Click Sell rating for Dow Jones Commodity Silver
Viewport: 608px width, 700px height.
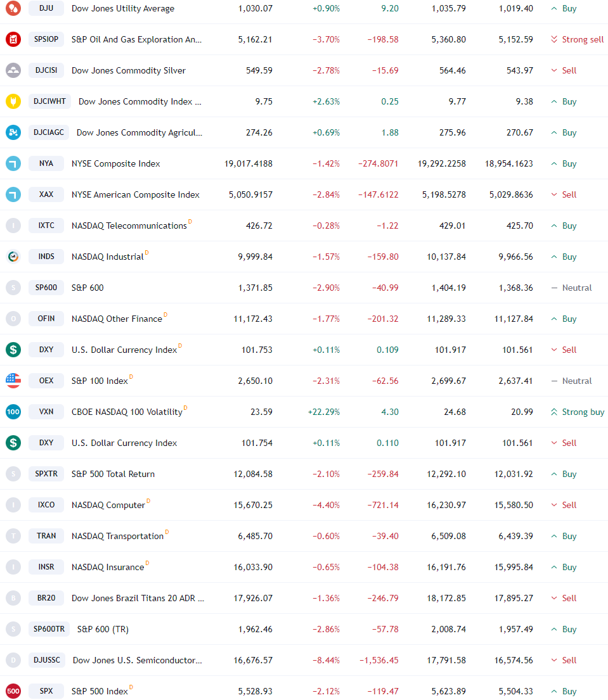(x=564, y=70)
